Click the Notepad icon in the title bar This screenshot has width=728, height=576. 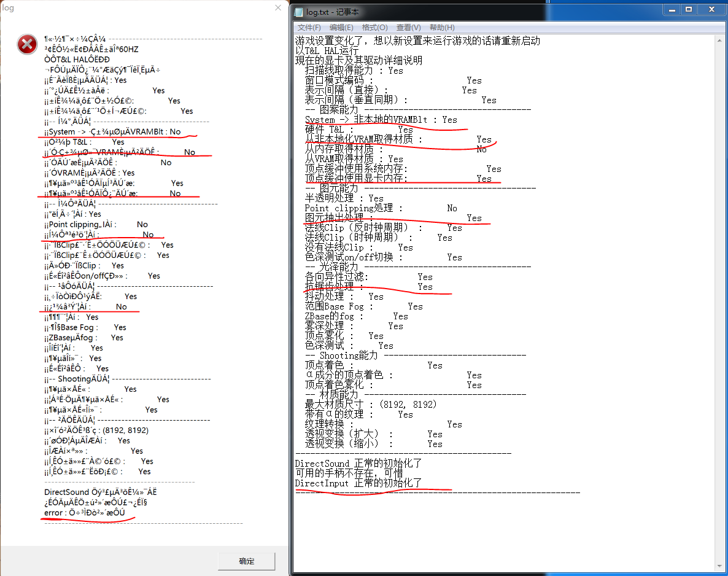(x=299, y=12)
